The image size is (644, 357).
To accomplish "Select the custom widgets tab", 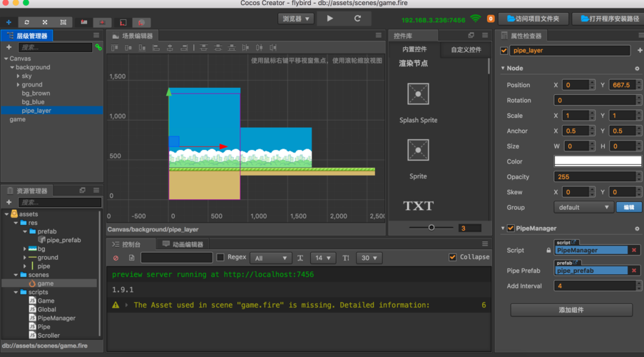I will (x=466, y=50).
